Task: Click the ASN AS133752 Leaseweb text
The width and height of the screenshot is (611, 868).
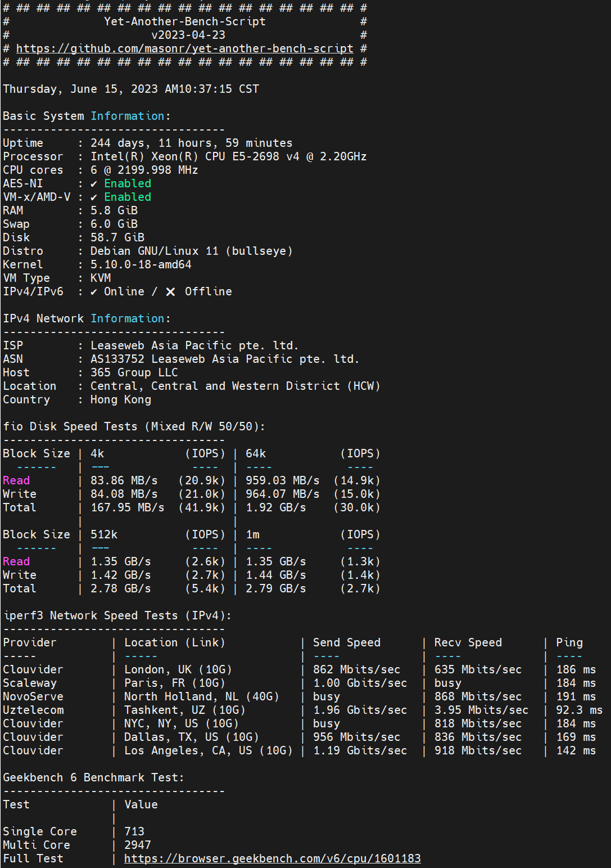Action: point(224,359)
